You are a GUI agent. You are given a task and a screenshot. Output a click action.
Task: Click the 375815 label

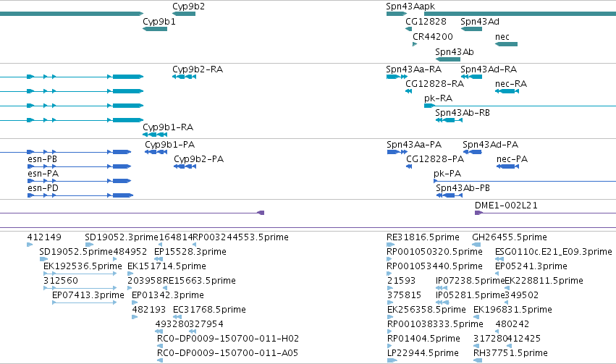coord(404,295)
